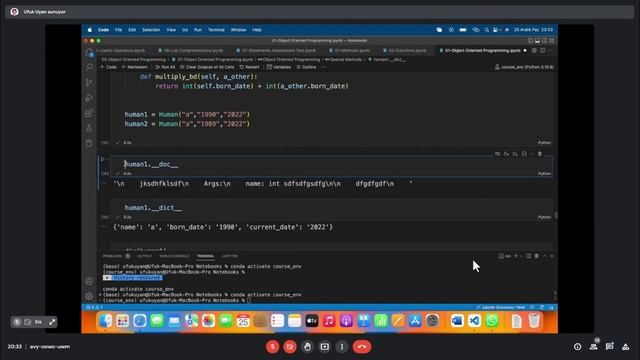640x360 pixels.
Task: Add a new Code cell
Action: tap(109, 67)
